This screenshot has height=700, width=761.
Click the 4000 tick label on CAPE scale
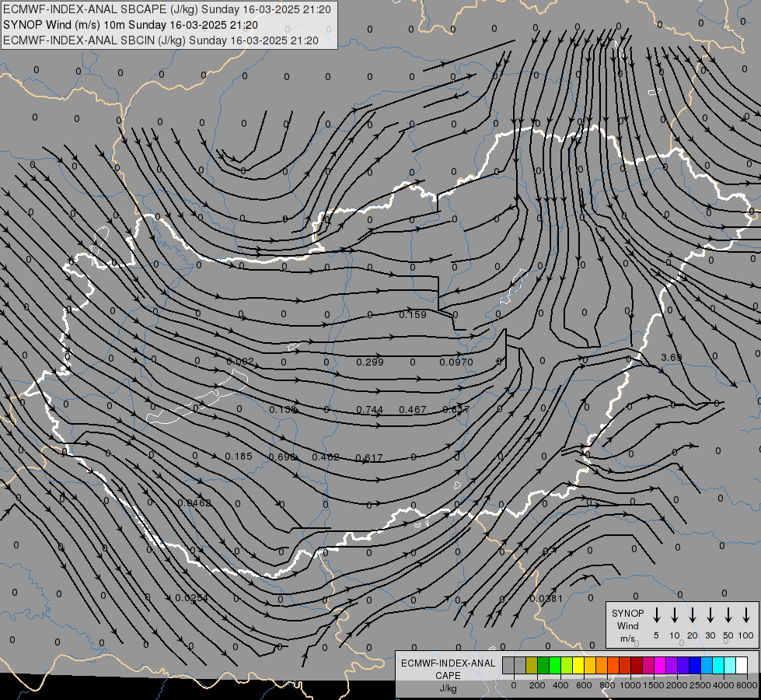click(724, 685)
